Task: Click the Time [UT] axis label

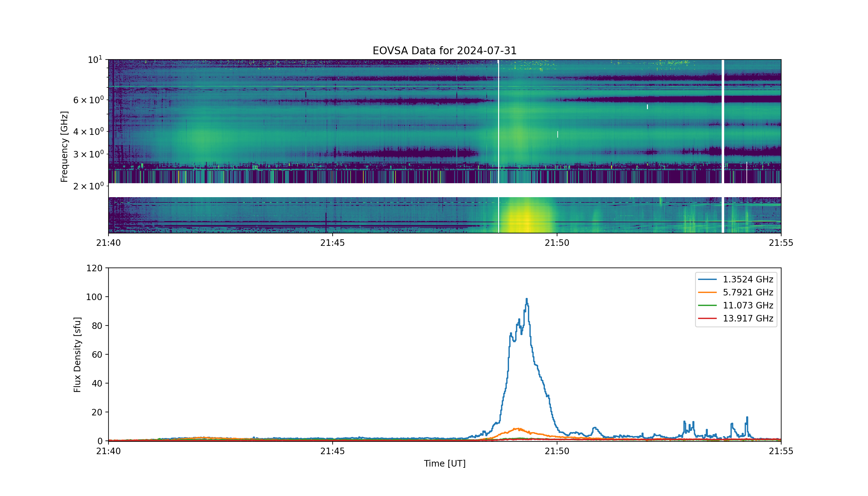Action: click(x=445, y=463)
